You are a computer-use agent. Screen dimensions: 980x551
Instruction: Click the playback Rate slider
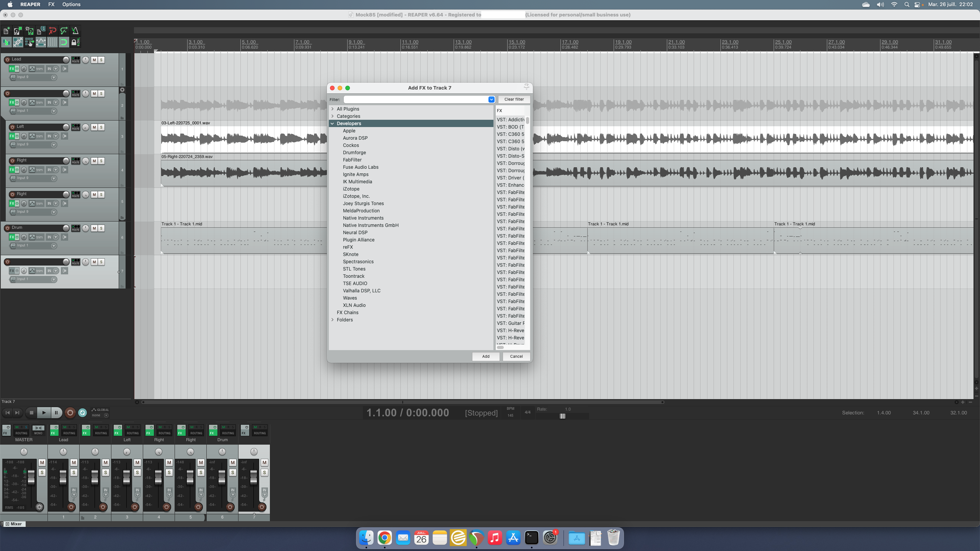pos(562,416)
